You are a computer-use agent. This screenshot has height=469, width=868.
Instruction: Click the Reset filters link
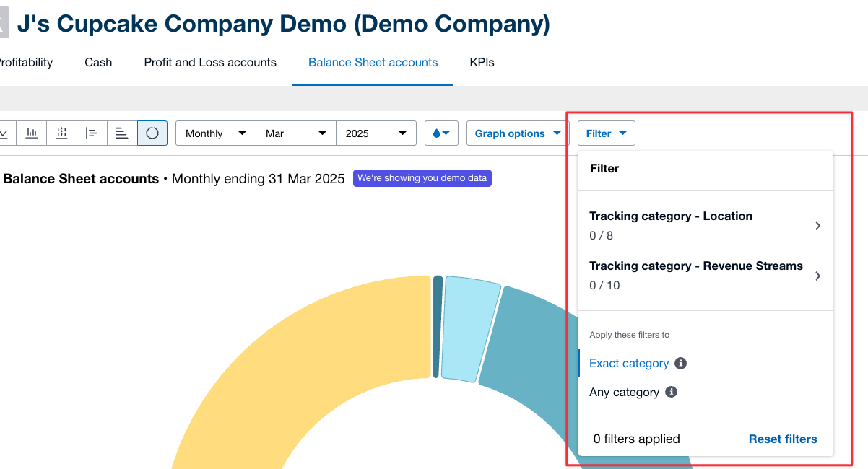tap(783, 439)
